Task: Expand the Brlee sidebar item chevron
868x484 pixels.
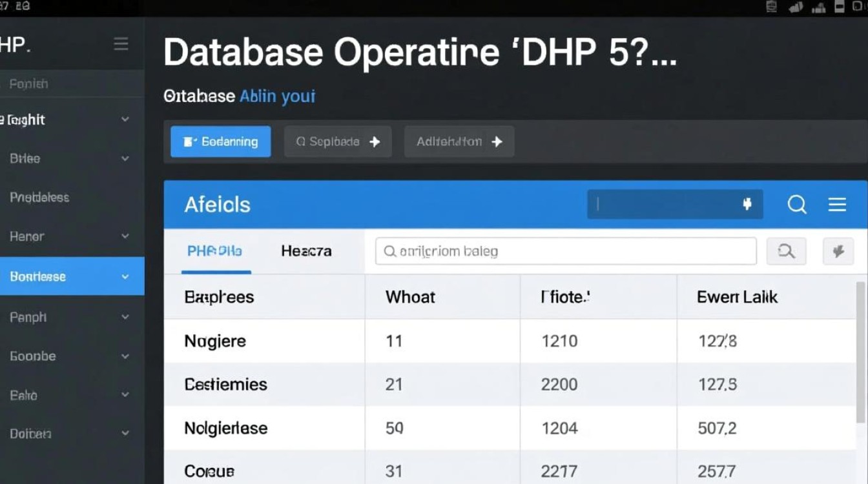Action: 125,159
